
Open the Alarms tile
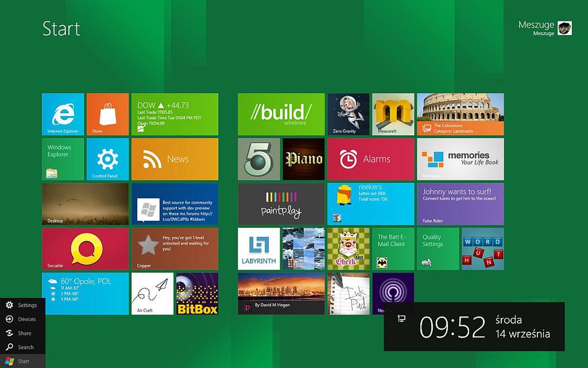coord(371,159)
